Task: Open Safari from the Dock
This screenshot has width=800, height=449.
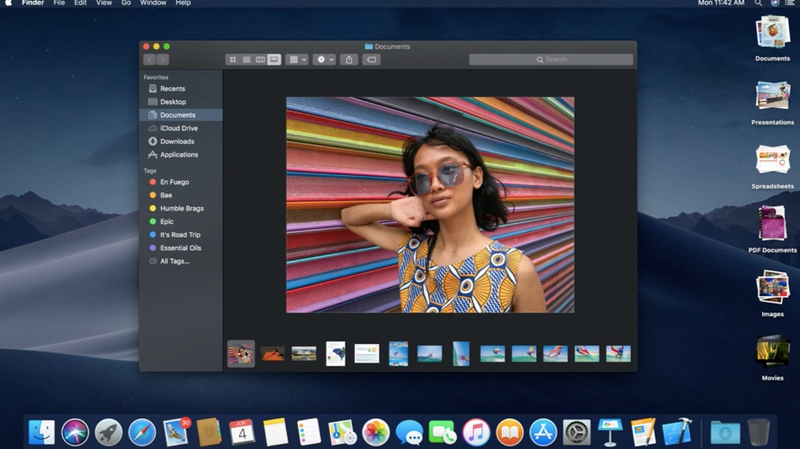Action: pyautogui.click(x=142, y=432)
